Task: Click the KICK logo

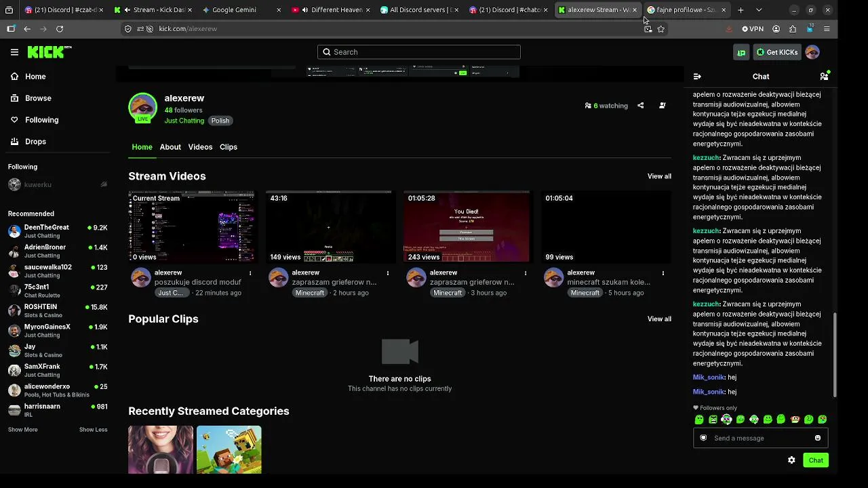Action: tap(49, 52)
